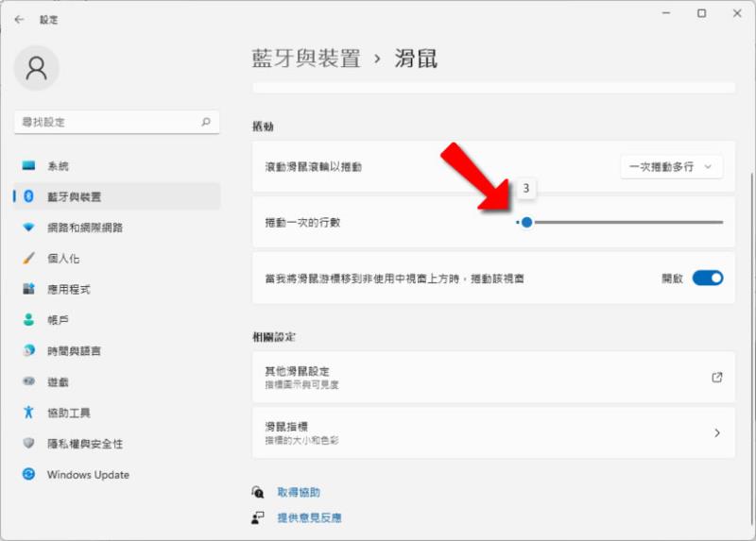Click the 取得協助 link
This screenshot has height=541, width=756.
coord(299,492)
